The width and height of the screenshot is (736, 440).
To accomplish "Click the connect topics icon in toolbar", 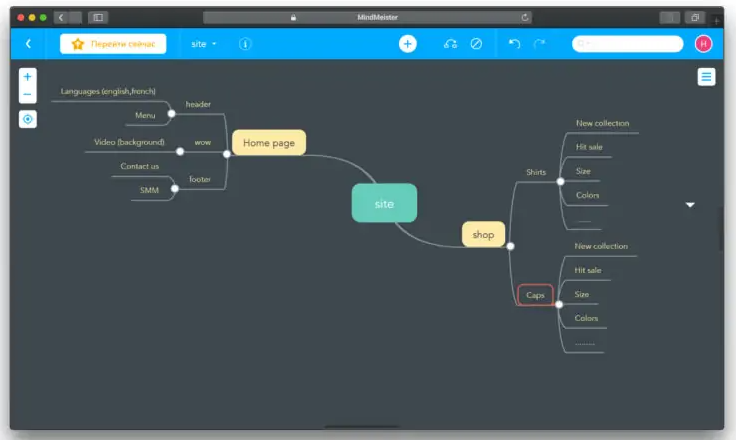I will 450,44.
